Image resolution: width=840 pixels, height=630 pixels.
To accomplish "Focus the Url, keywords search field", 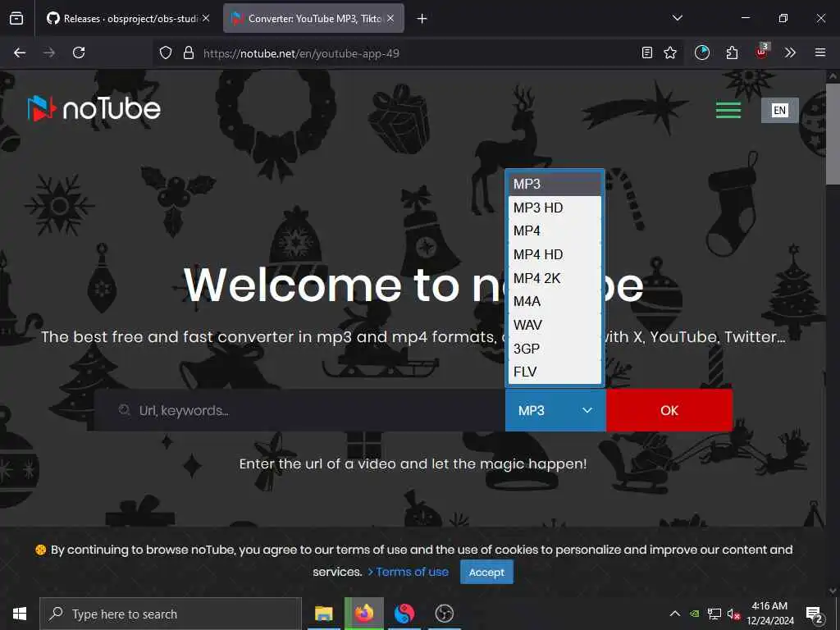I will (299, 410).
